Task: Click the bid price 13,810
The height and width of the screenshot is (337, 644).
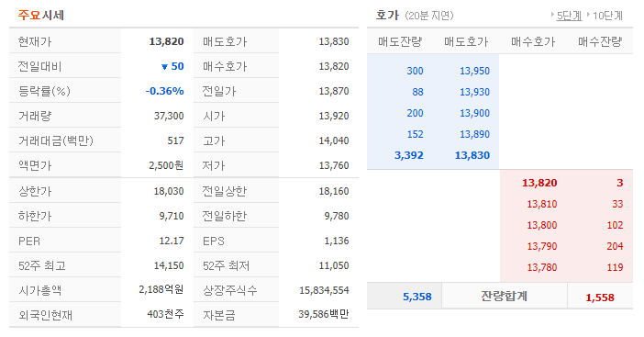Action: [x=542, y=204]
